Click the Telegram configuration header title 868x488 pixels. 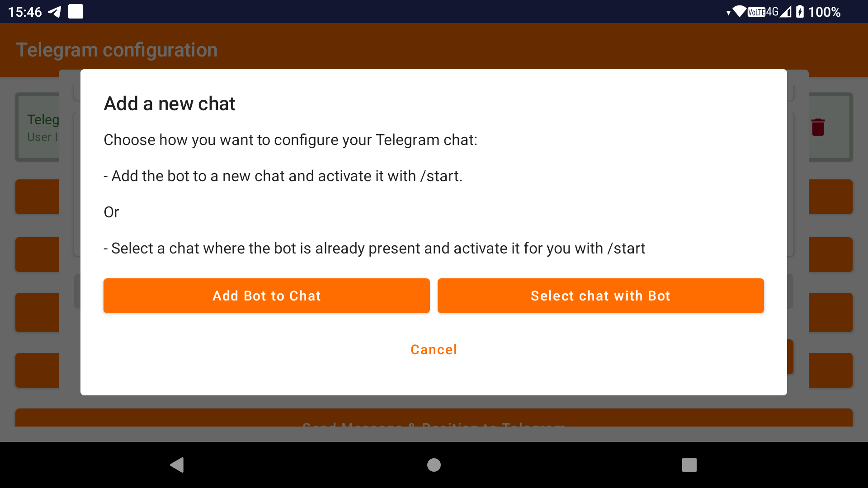click(117, 50)
